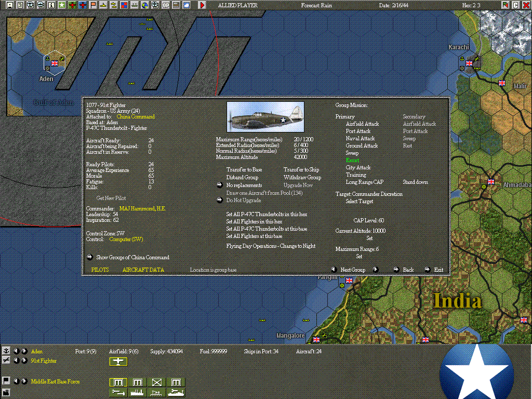The height and width of the screenshot is (399, 532).
Task: Click the P-47C Thunderbolt aircraft picture
Action: [x=265, y=117]
